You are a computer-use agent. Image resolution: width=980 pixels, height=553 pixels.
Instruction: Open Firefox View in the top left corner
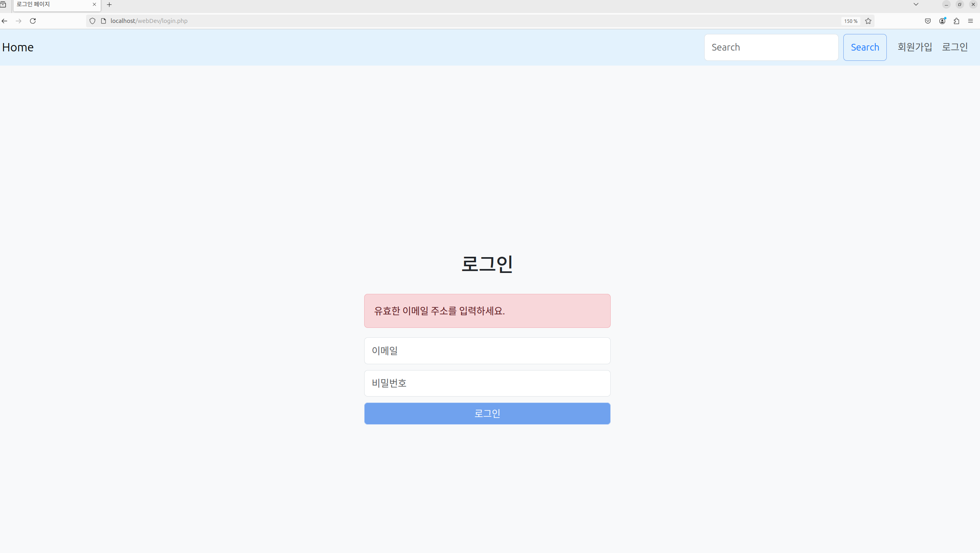coord(4,4)
